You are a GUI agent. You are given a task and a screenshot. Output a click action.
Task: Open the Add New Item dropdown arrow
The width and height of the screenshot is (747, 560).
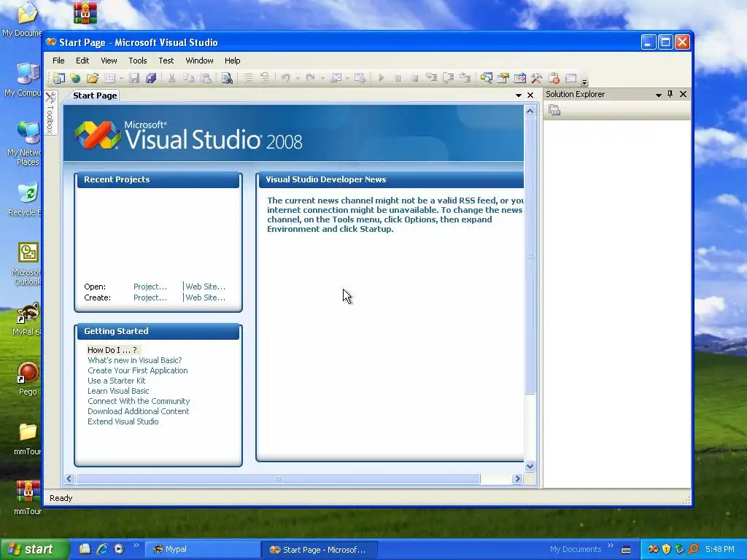(x=121, y=78)
